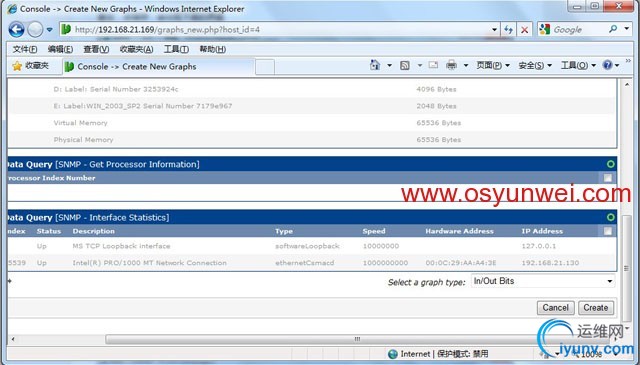Check the Processor Index Number select-all checkbox

(608, 178)
